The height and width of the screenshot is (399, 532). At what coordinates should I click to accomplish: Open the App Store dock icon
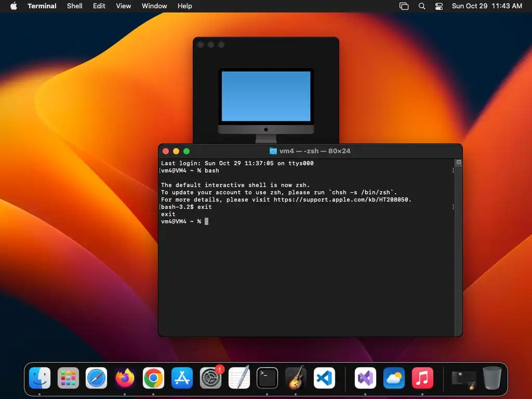click(182, 378)
